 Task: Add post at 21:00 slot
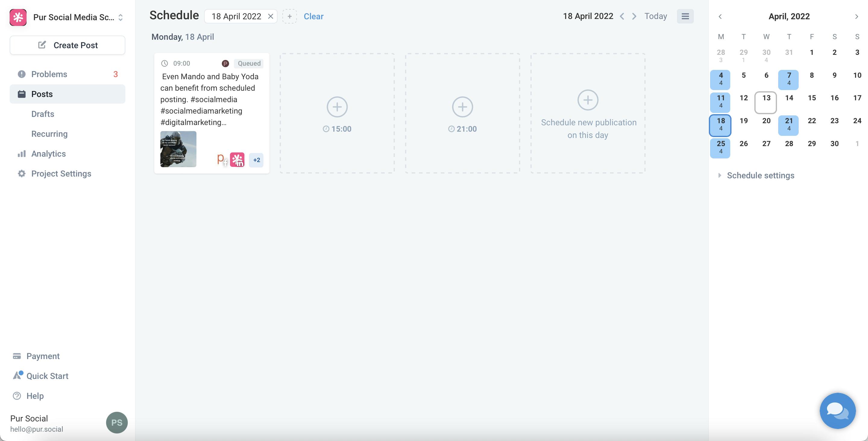[462, 107]
